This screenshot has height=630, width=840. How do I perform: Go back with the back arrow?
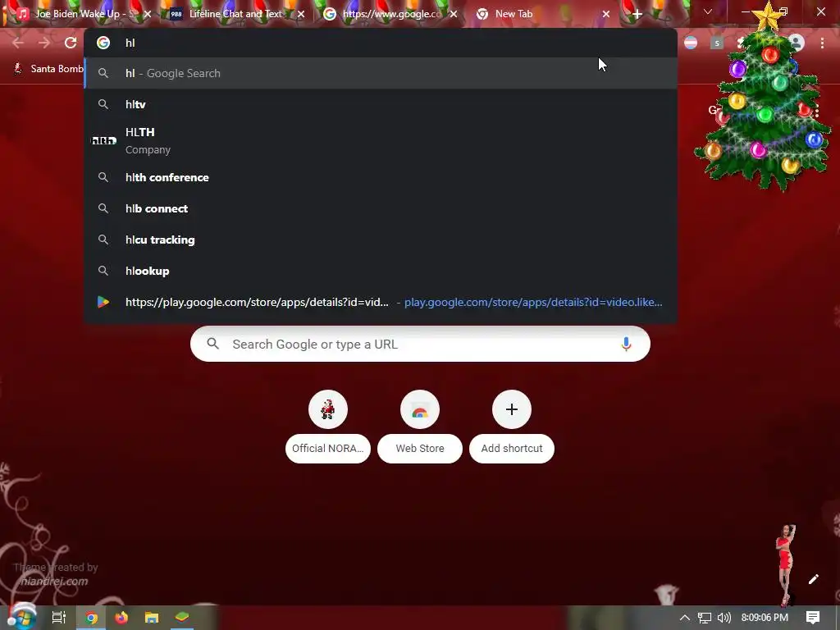click(x=18, y=43)
